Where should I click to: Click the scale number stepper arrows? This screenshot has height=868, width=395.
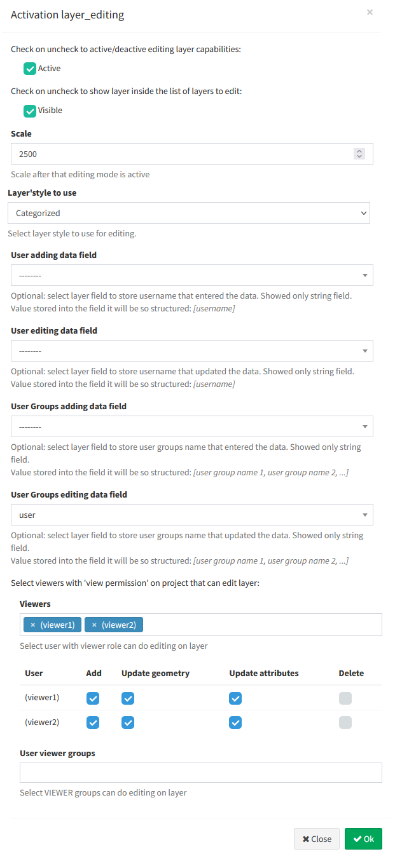(x=359, y=154)
